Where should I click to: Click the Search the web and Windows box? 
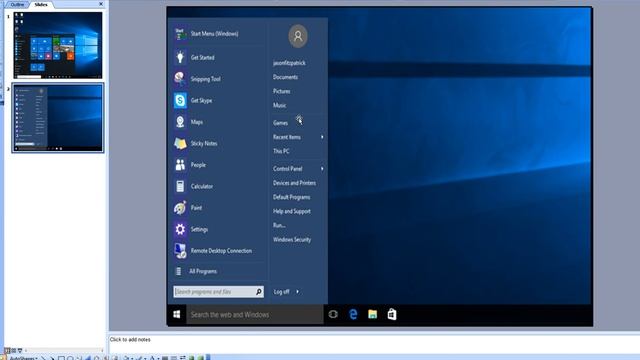point(255,314)
